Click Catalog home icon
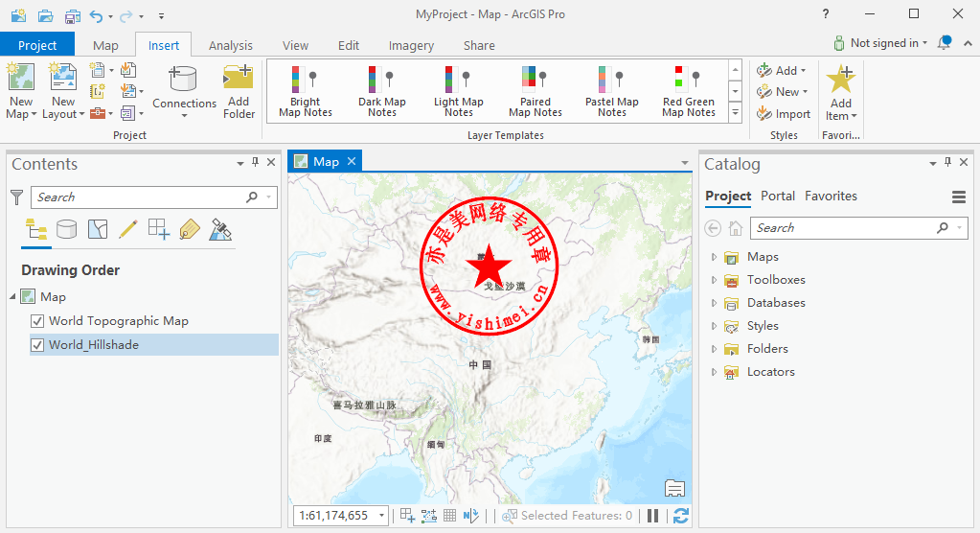The width and height of the screenshot is (980, 533). coord(736,228)
